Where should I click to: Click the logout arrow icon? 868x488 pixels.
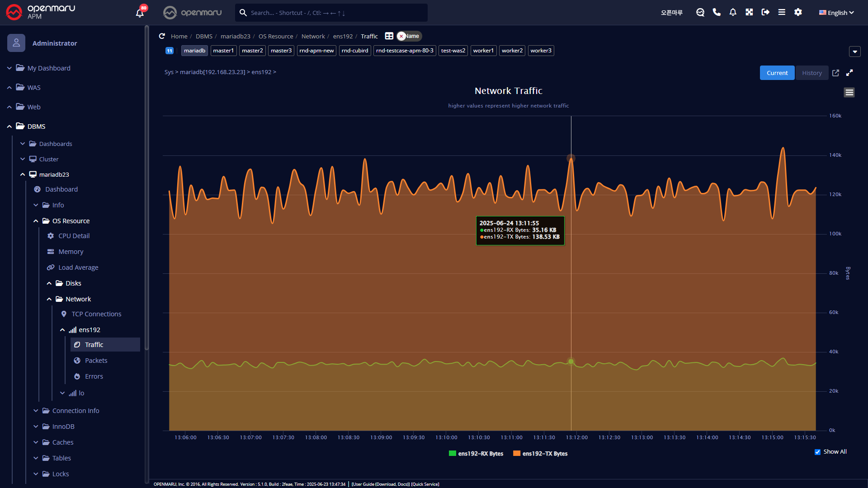[x=765, y=12]
